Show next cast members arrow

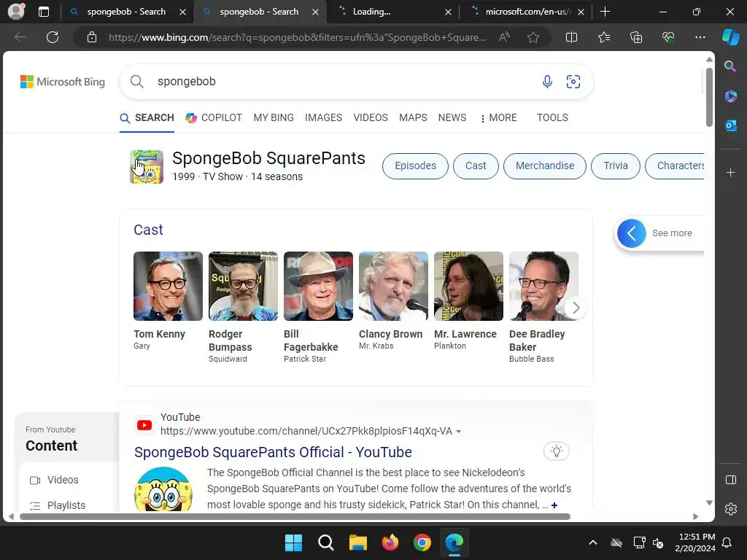tap(576, 308)
